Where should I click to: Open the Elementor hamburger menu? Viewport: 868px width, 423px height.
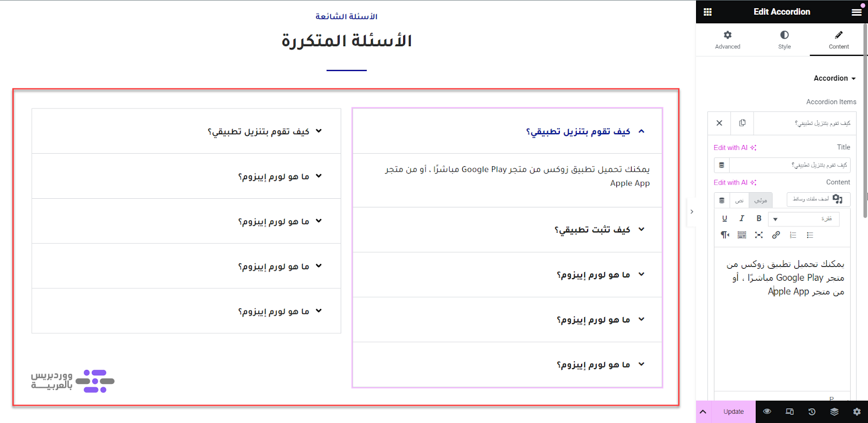coord(857,12)
